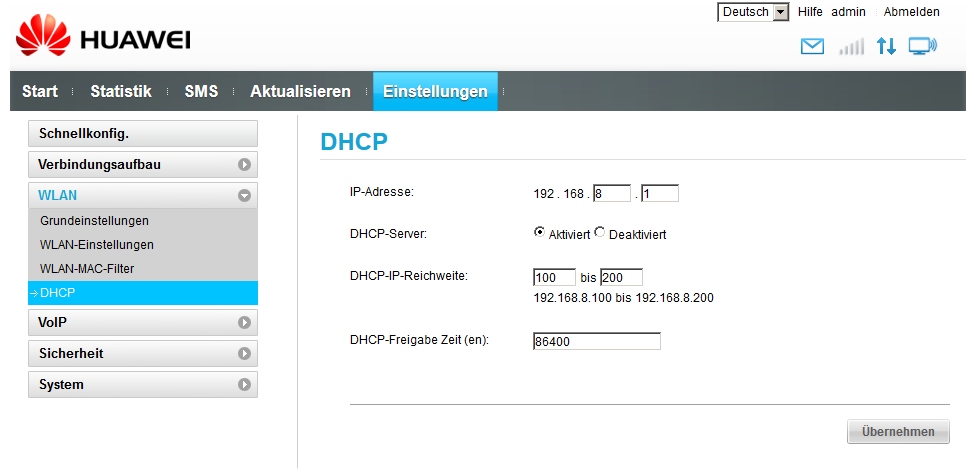Click the WLAN connected devices monitor icon

pos(922,46)
